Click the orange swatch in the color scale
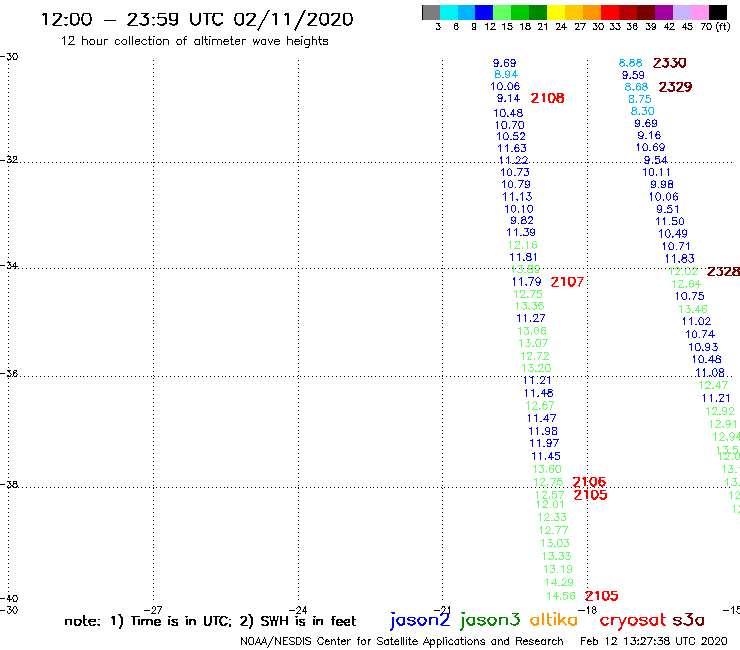Screen dimensions: 740x650 591,12
